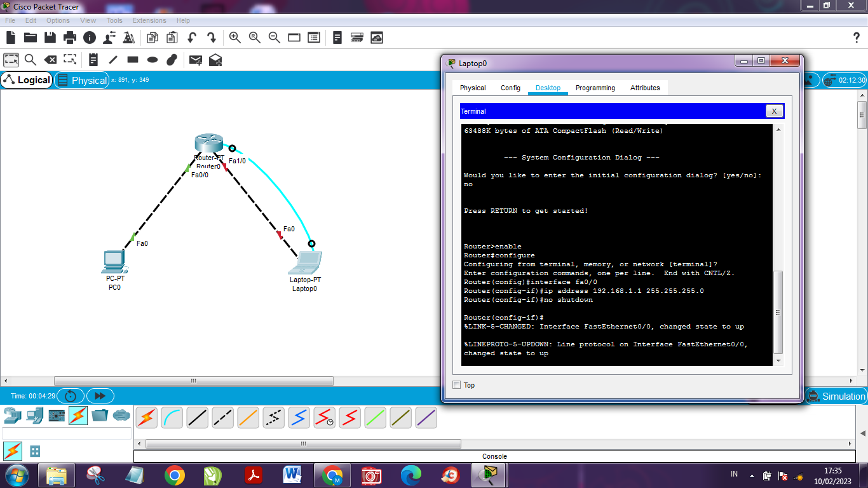Open network information icon
The image size is (868, 488).
(x=90, y=37)
